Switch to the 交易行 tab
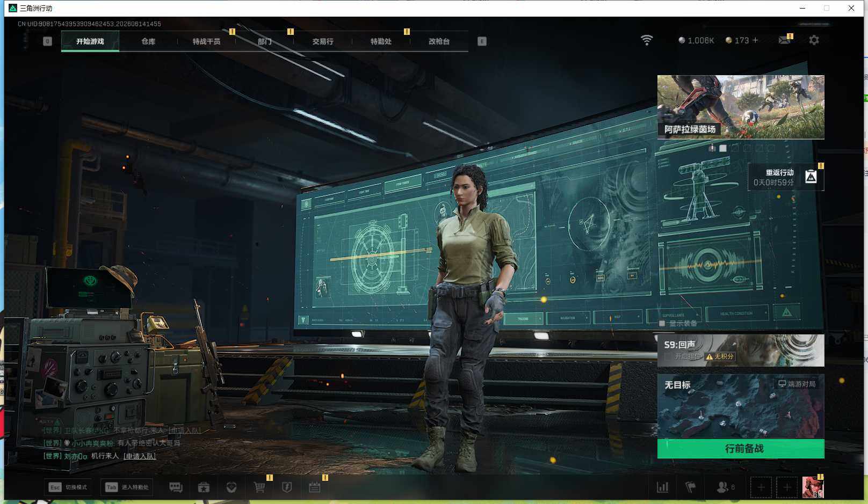Viewport: 868px width, 504px height. click(x=323, y=41)
